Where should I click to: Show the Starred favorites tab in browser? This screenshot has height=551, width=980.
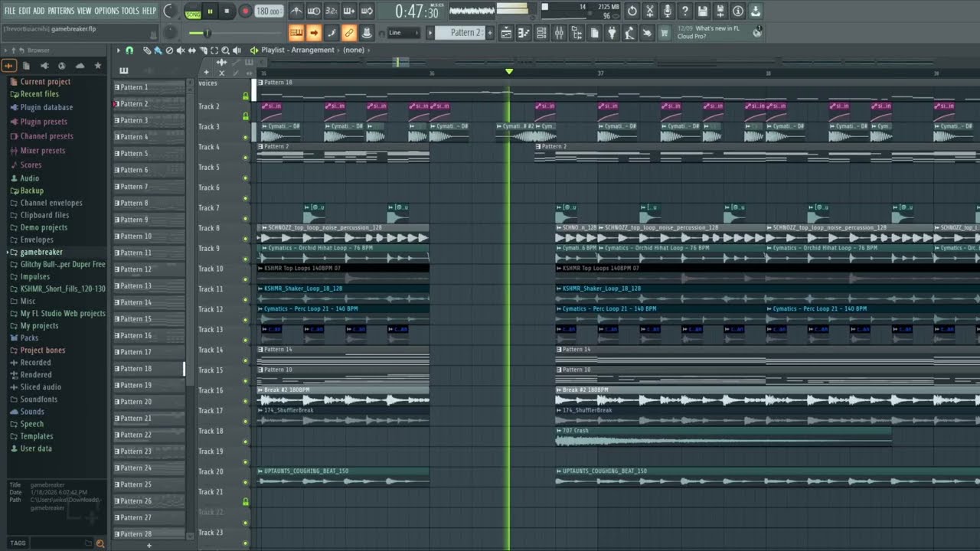point(97,66)
